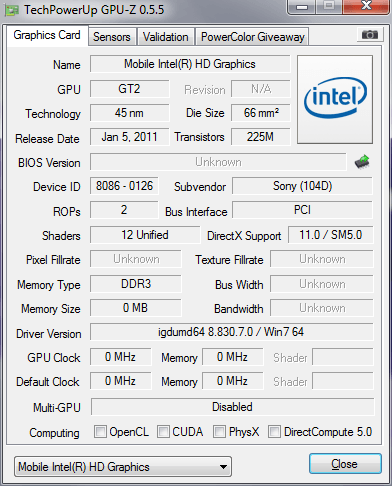Open the PowerColor Giveaway tab
Screen dimensions: 392x486
(x=253, y=37)
